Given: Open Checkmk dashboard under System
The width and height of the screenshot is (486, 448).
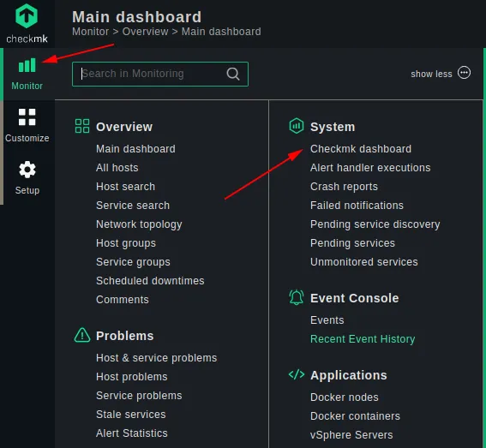Looking at the screenshot, I should 361,149.
